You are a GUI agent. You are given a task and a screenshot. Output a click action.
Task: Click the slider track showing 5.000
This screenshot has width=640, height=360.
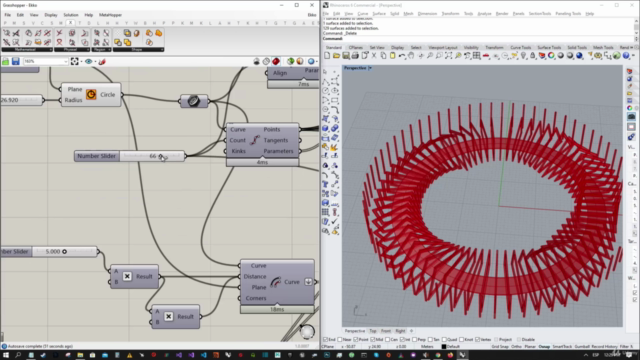point(65,251)
